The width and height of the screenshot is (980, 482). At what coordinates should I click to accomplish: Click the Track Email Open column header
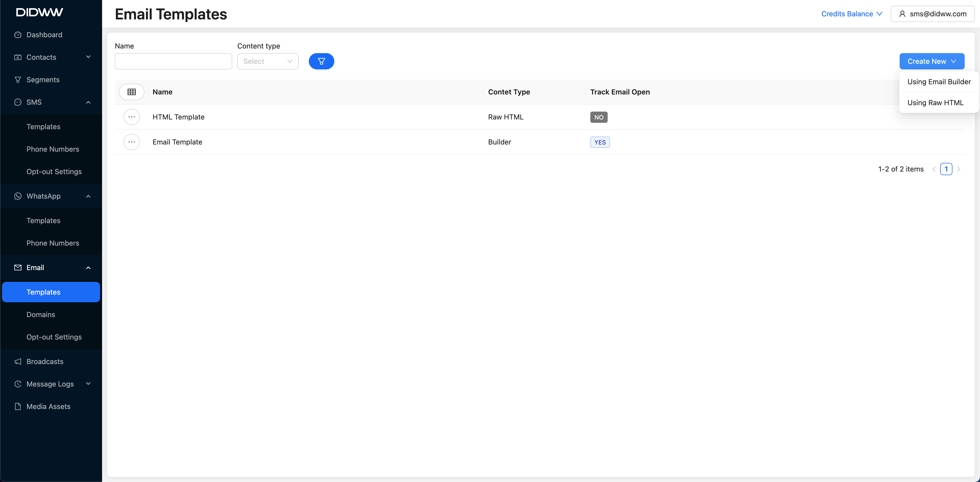(620, 92)
